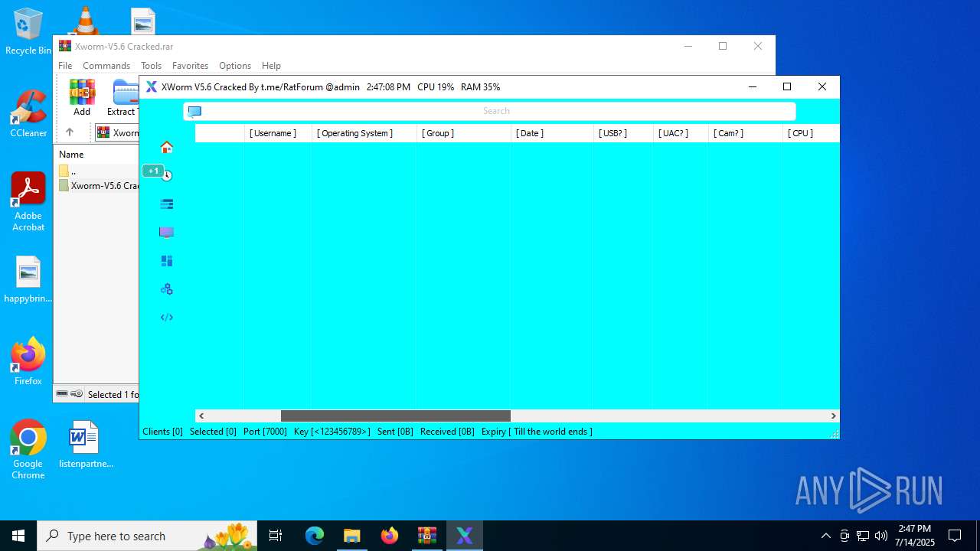Click the scroll right arrow in XWorm list
Image resolution: width=980 pixels, height=551 pixels.
833,416
